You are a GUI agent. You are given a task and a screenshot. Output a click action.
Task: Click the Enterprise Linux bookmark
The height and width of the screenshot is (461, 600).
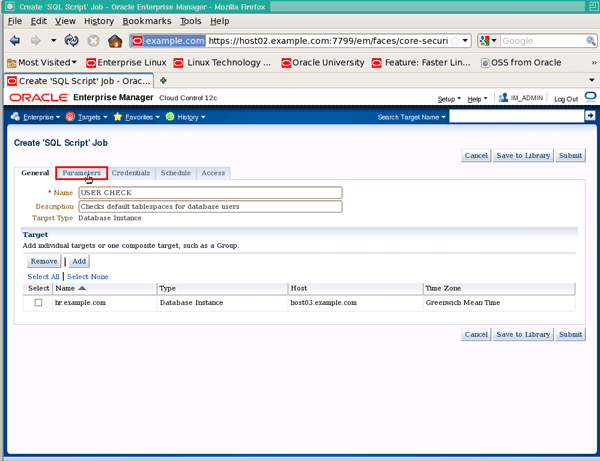click(x=126, y=62)
